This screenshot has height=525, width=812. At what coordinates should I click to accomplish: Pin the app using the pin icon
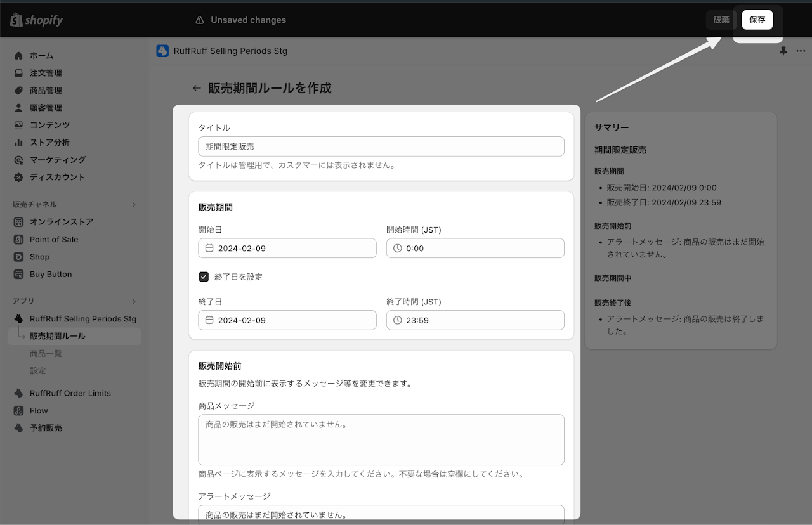point(783,51)
